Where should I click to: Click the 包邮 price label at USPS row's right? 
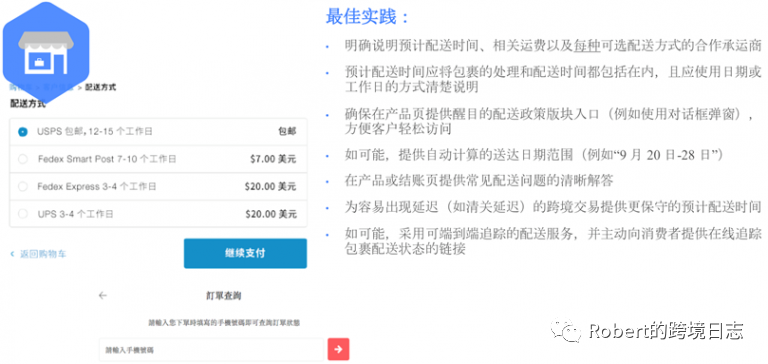[x=287, y=132]
